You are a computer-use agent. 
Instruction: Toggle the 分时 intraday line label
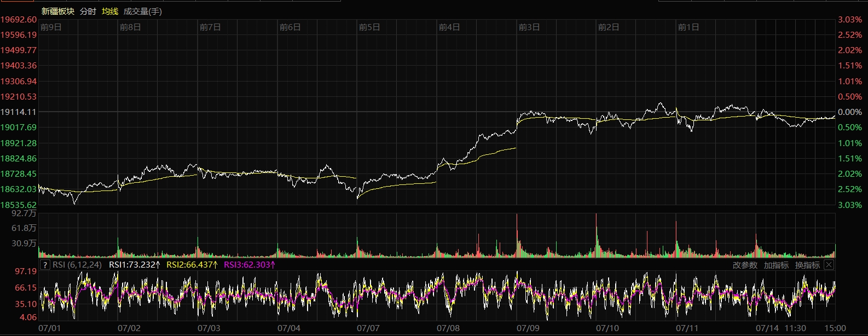point(88,11)
